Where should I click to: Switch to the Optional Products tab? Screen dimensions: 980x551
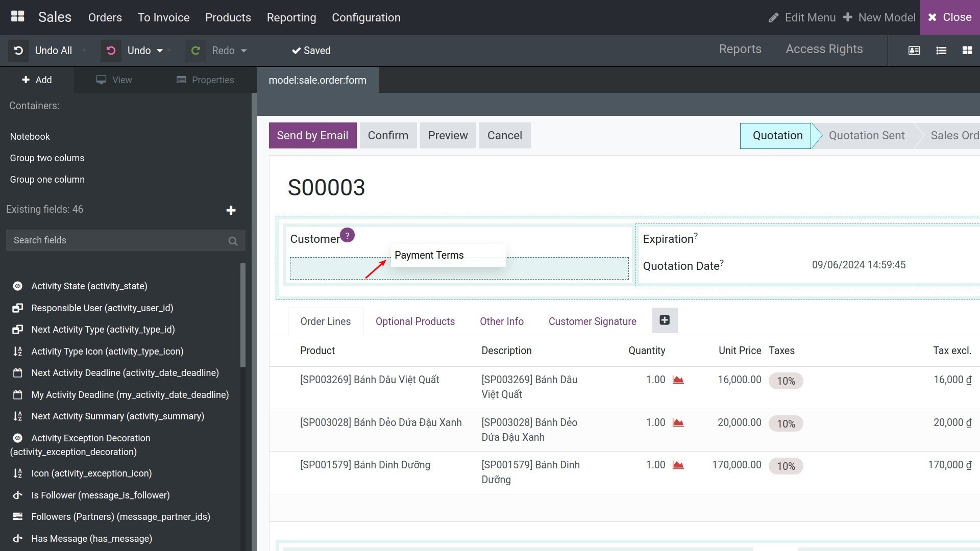415,321
